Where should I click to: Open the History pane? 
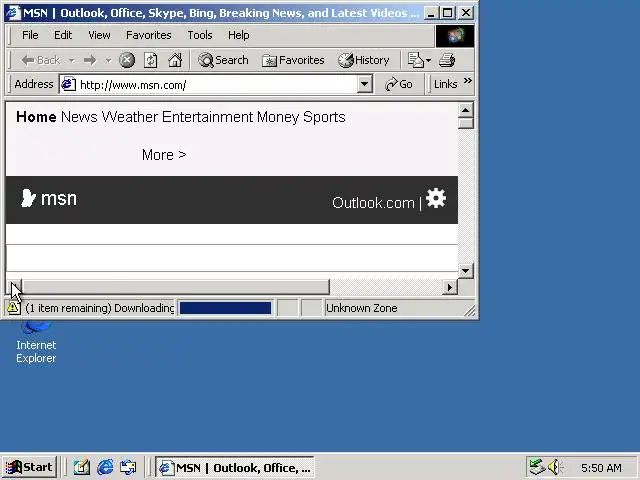[364, 60]
